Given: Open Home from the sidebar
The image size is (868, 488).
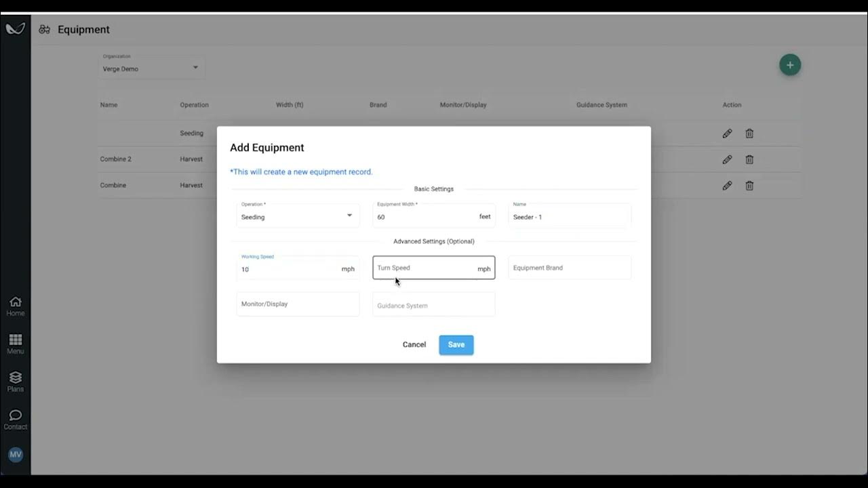Looking at the screenshot, I should (15, 306).
